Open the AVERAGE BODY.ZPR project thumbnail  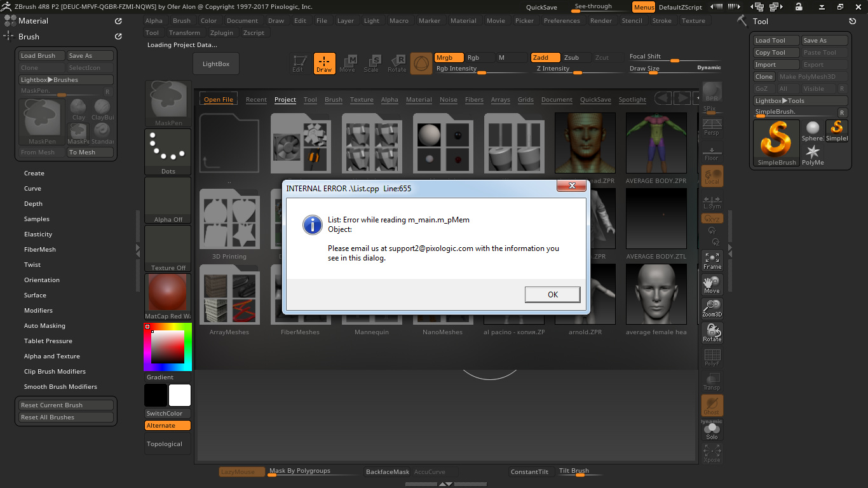point(656,143)
